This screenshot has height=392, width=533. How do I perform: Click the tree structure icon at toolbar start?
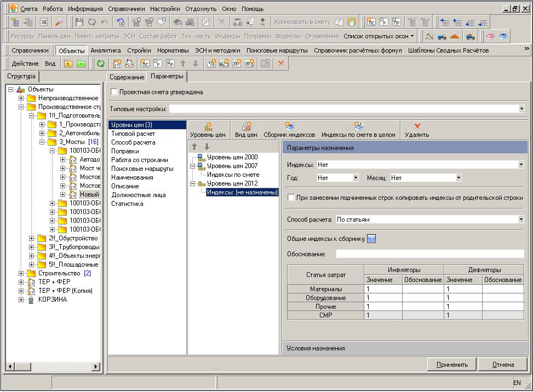[15, 22]
